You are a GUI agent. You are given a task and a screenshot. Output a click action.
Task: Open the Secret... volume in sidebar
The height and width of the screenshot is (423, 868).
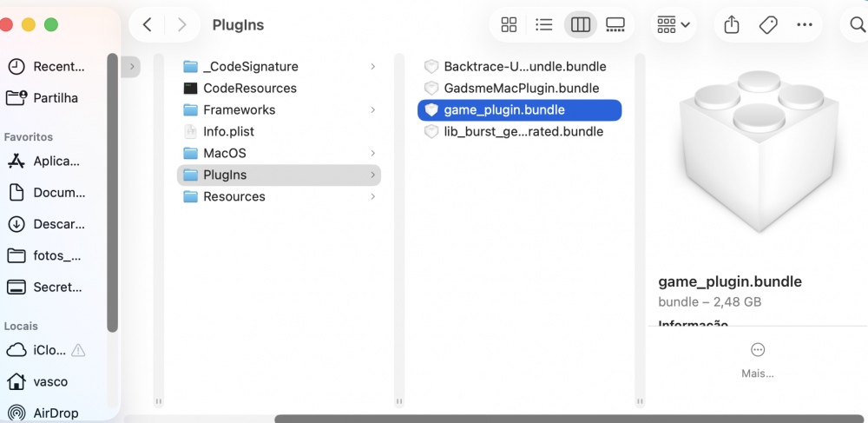45,287
